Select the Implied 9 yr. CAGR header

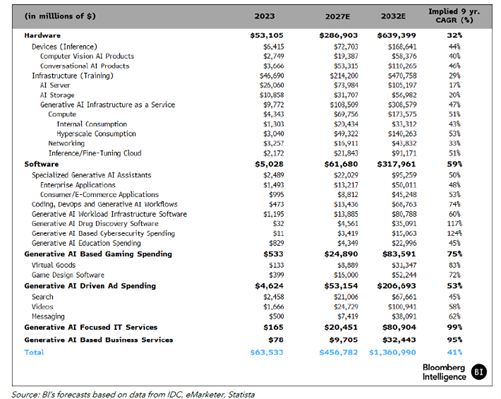[x=454, y=16]
